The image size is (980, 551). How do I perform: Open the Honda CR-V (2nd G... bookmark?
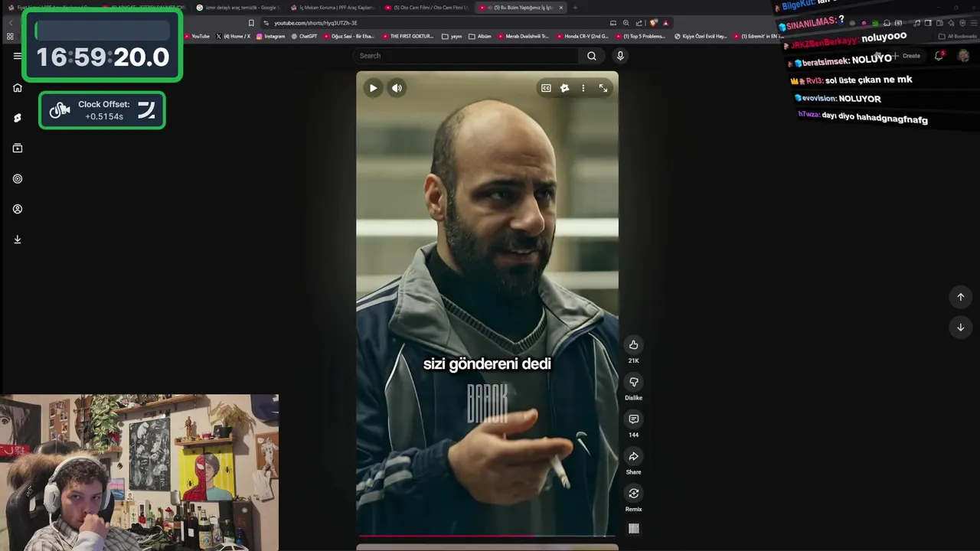point(583,36)
